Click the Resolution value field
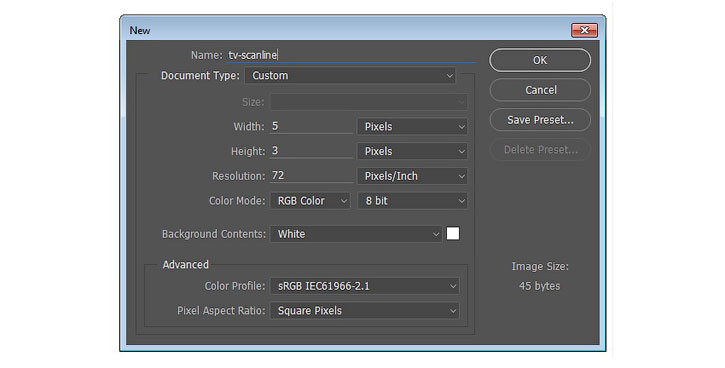 tap(311, 176)
